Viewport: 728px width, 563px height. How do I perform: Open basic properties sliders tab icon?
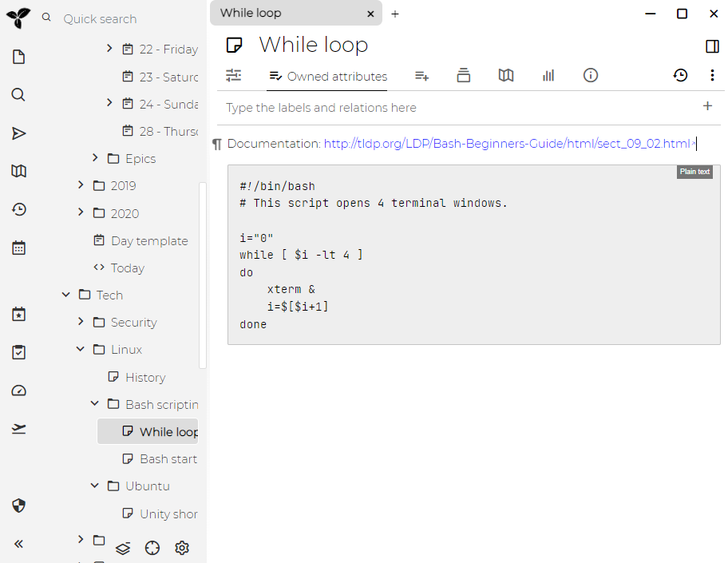click(x=234, y=75)
